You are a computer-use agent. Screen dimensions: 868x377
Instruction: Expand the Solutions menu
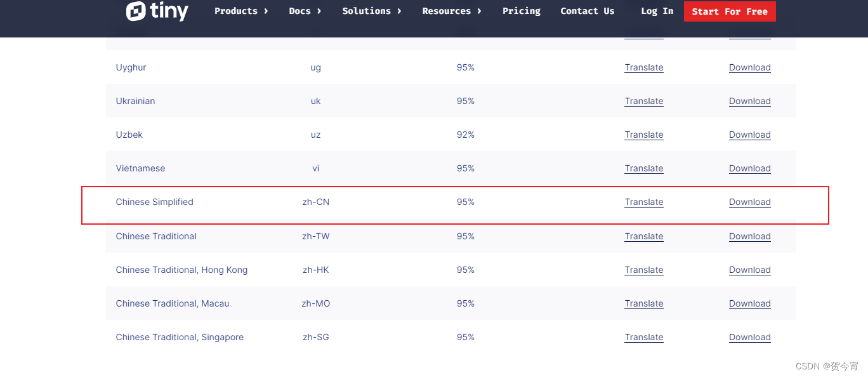click(x=372, y=11)
